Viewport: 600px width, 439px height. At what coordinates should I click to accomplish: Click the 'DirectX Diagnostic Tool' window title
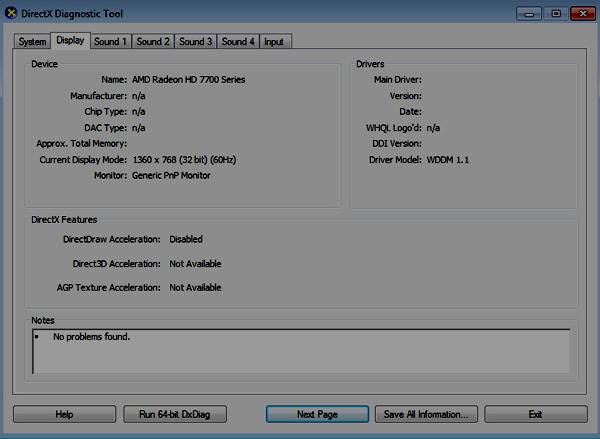[x=72, y=14]
